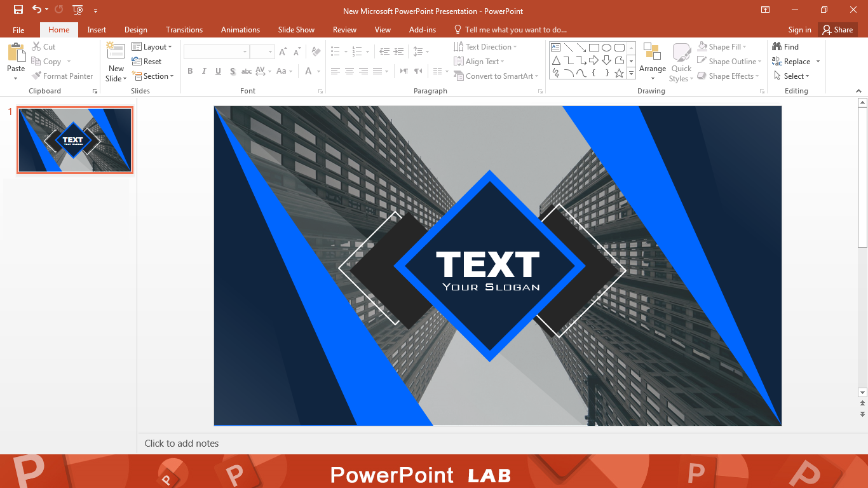Undo the last action
868x488 pixels.
[x=37, y=10]
